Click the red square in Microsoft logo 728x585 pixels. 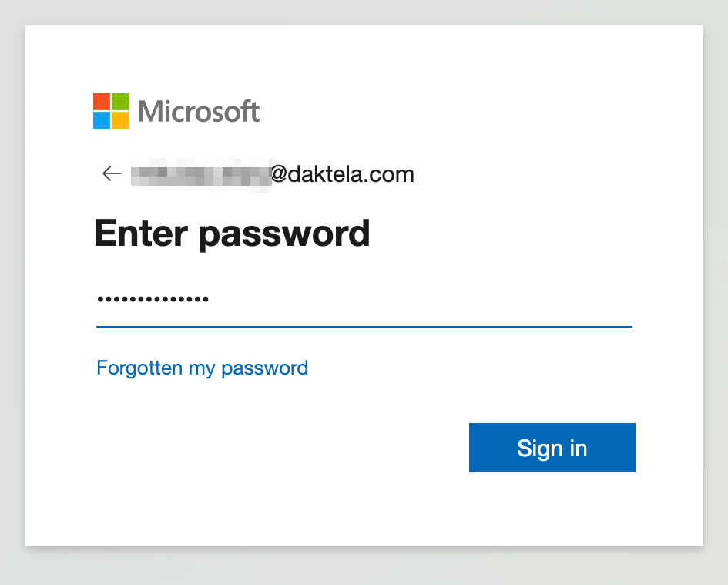[x=102, y=102]
